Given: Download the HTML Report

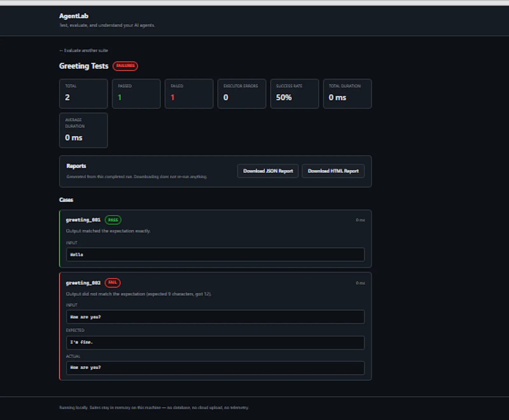Looking at the screenshot, I should [x=333, y=171].
